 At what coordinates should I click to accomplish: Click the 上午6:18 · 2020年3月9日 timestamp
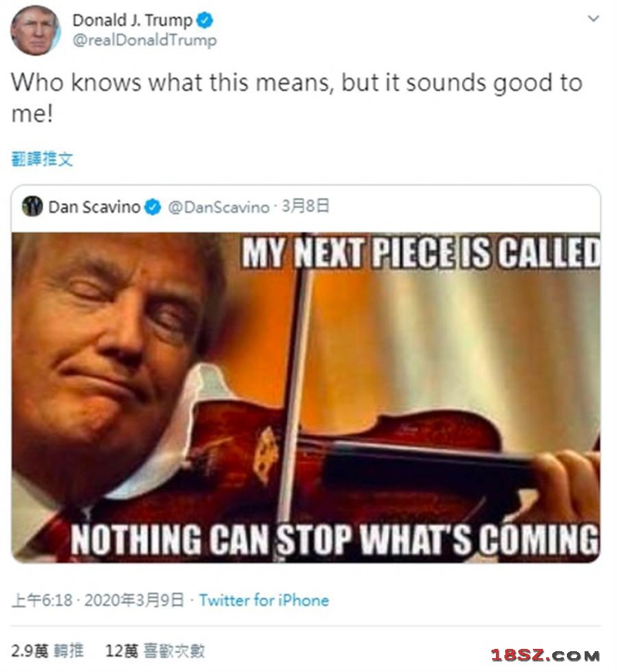coord(97,600)
